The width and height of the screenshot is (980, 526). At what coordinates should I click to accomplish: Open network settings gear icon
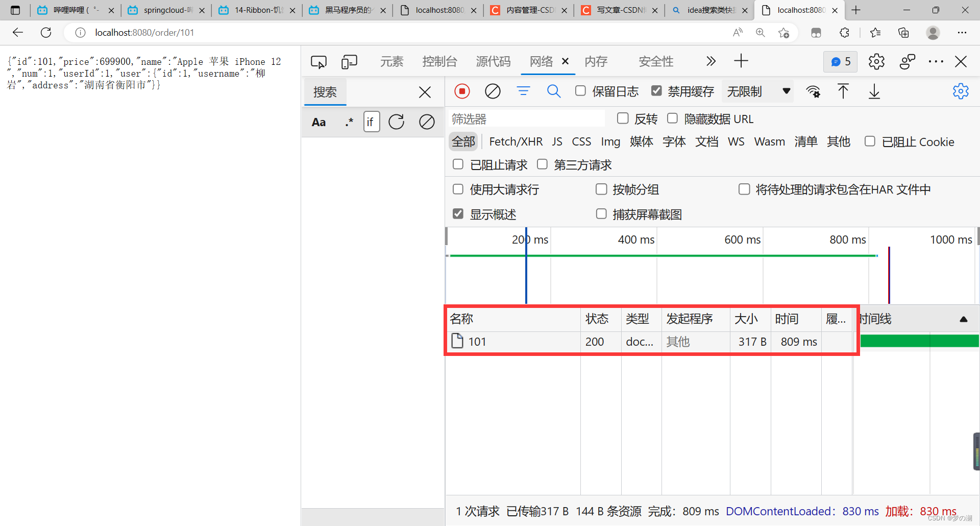(961, 91)
